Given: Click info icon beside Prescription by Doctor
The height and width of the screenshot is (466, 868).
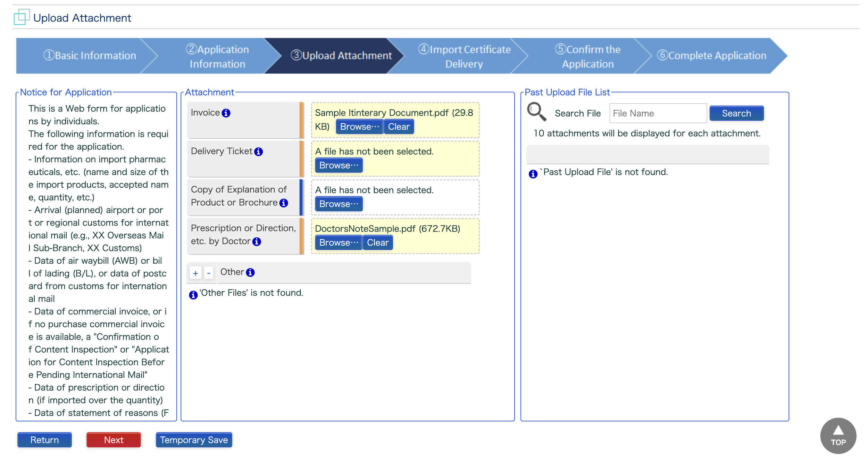Looking at the screenshot, I should click(x=257, y=242).
